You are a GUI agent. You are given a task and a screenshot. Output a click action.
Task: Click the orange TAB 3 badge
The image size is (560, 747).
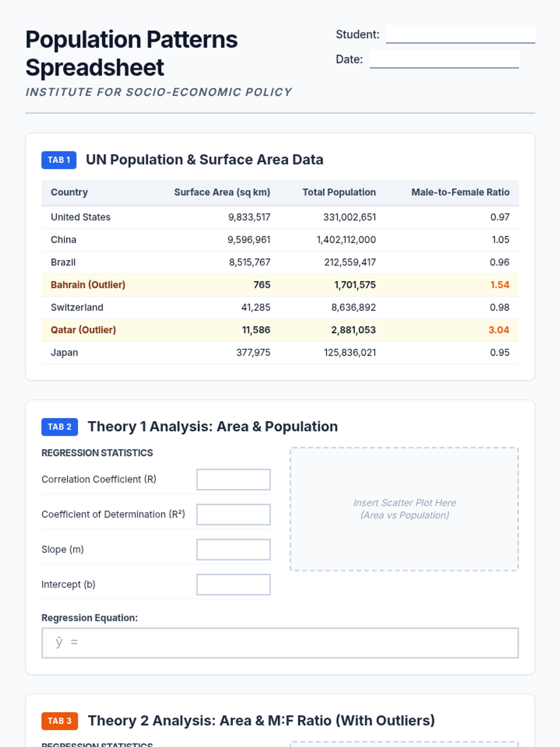(59, 721)
